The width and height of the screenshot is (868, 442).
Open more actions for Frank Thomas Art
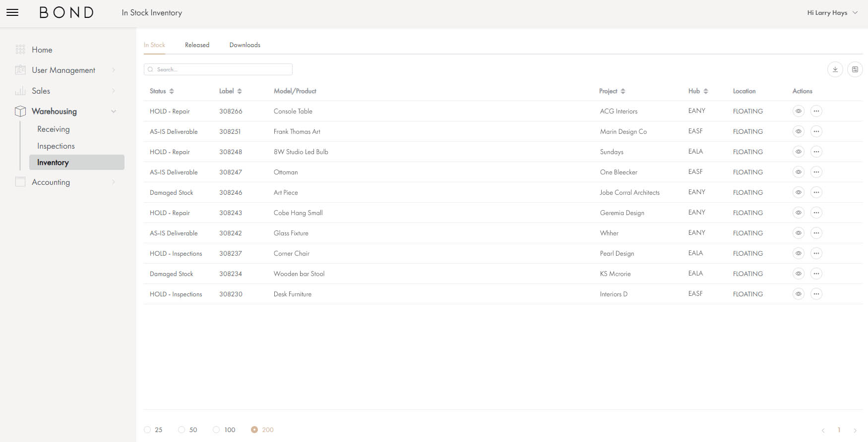pyautogui.click(x=816, y=131)
